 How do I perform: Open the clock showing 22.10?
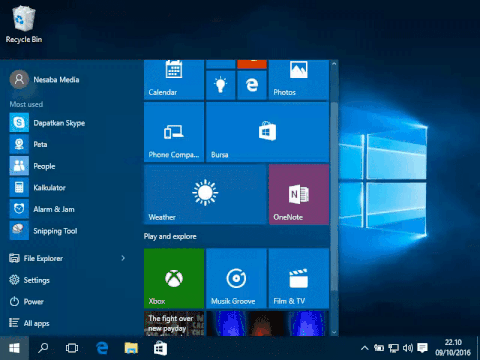point(453,347)
